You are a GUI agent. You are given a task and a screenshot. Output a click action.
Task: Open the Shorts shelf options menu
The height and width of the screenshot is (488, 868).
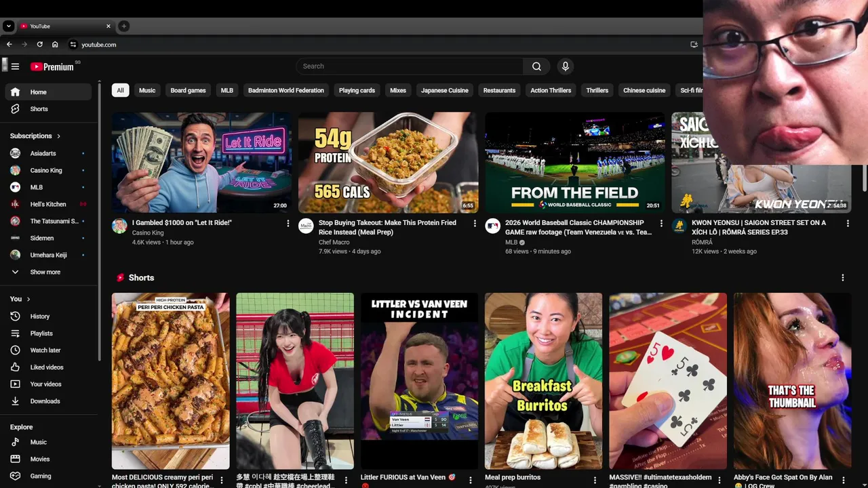pos(843,278)
